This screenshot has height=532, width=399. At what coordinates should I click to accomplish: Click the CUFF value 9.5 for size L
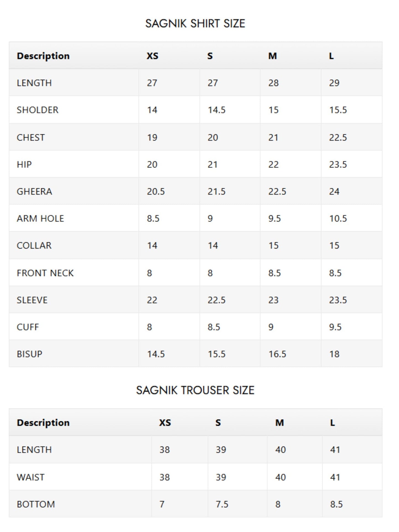point(335,327)
